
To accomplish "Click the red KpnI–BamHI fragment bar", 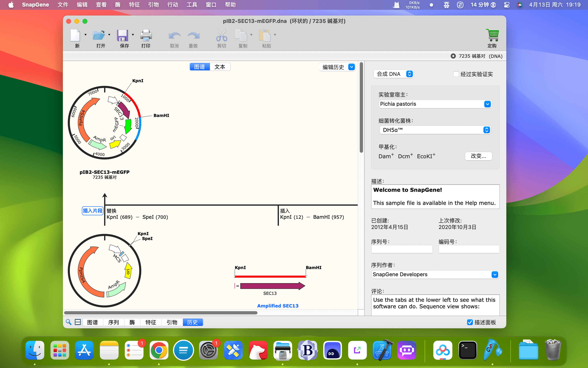I will (270, 276).
